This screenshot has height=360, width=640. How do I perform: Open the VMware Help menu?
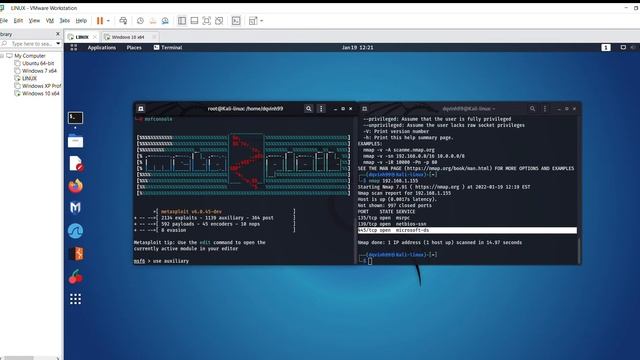click(x=81, y=20)
